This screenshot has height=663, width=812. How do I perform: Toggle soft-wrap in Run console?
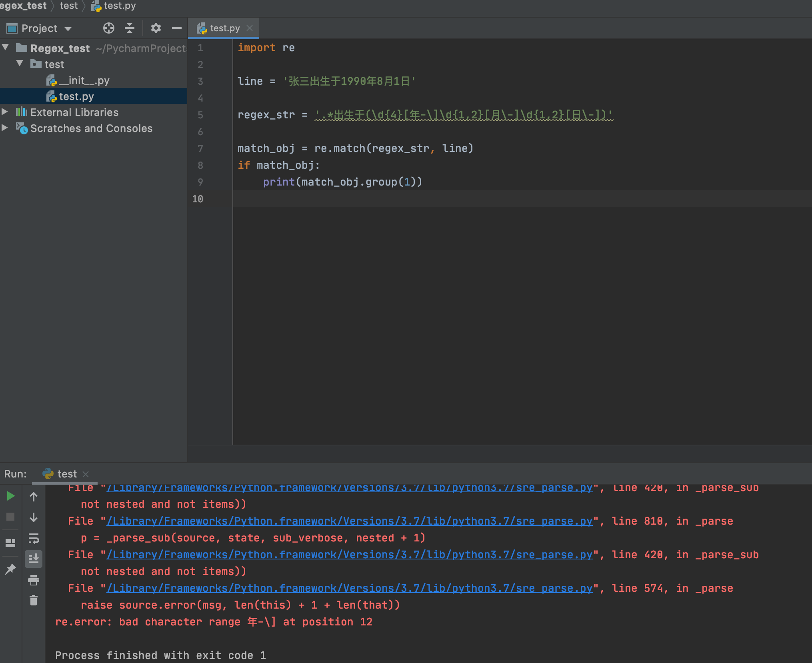click(34, 539)
